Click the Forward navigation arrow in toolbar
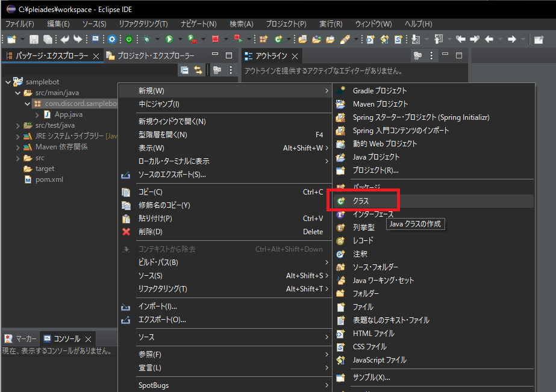This screenshot has height=392, width=556. tap(511, 39)
